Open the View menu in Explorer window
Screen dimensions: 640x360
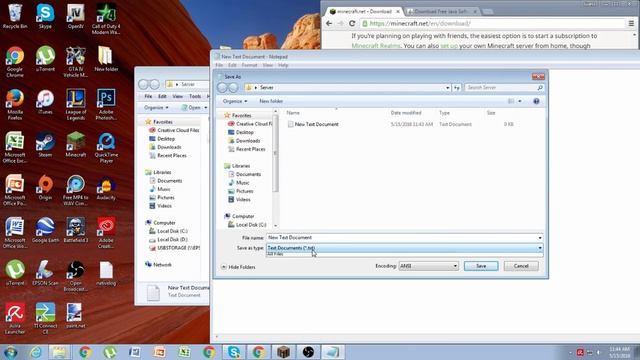178,96
